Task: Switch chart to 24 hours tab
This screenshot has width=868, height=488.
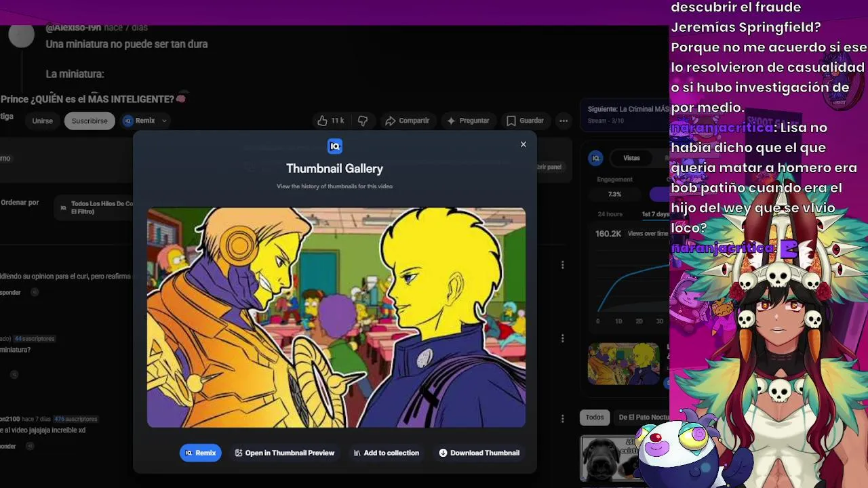Action: pos(610,214)
